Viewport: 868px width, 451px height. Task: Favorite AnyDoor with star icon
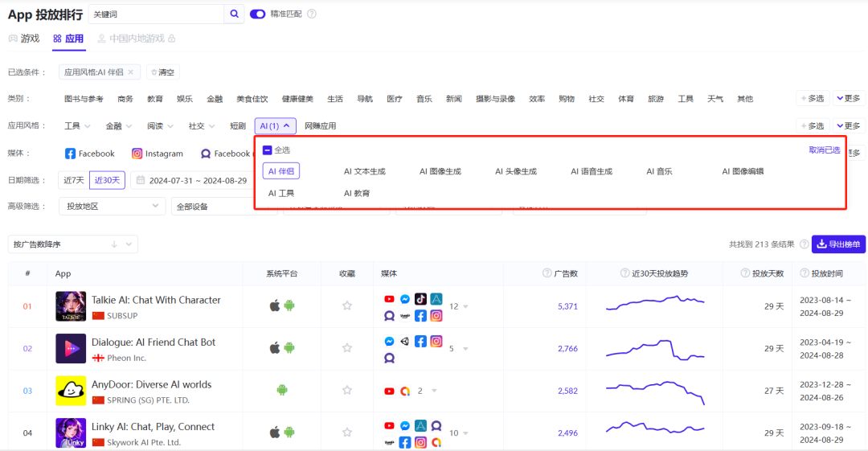coord(347,390)
